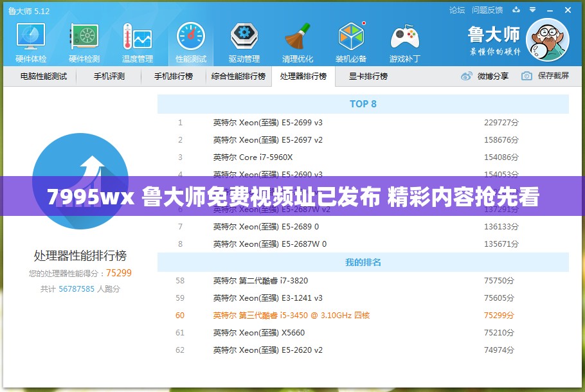Click the TOP 8 section header
Screen dimensions: 585x392
pos(363,104)
